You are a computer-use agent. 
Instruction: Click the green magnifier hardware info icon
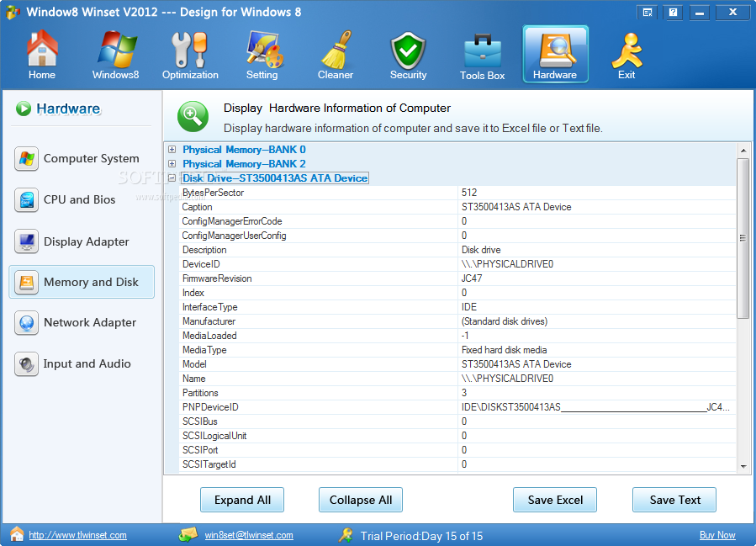[x=193, y=116]
